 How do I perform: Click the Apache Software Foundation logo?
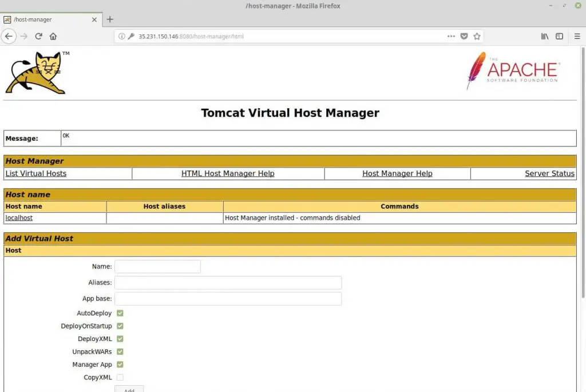[513, 71]
